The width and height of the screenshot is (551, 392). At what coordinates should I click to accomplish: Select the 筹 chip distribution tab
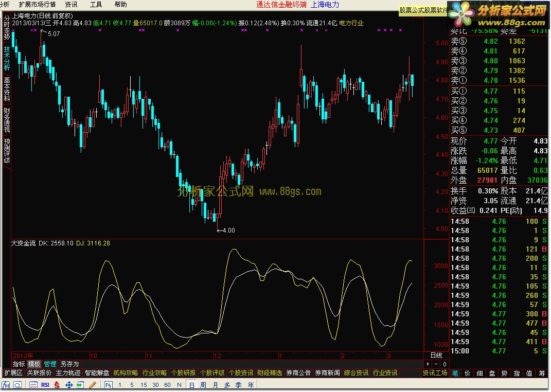(542, 373)
